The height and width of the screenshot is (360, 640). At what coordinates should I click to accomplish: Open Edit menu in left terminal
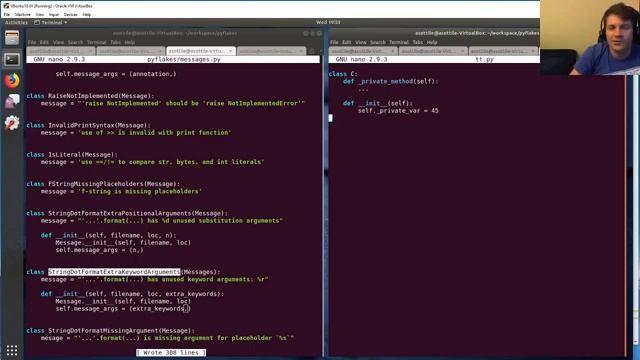click(x=44, y=42)
